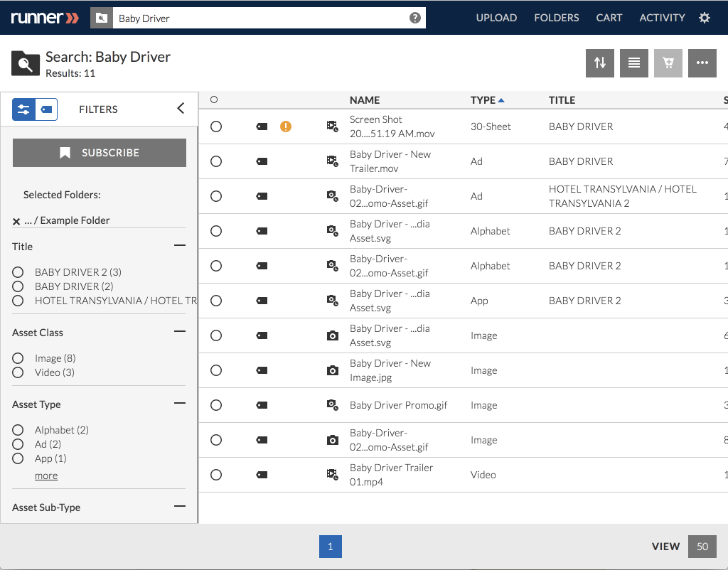Screen dimensions: 728x570
Task: Open CART in top navigation
Action: 609,18
